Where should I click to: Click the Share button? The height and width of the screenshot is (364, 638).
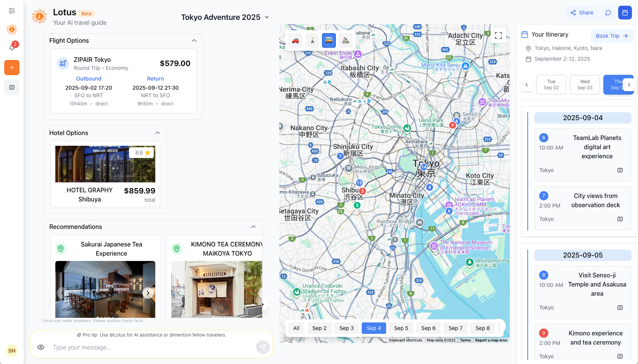(582, 13)
